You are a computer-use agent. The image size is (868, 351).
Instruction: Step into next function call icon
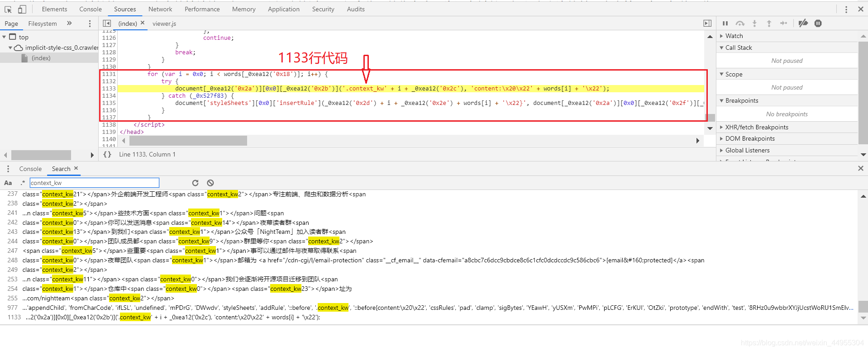tap(754, 23)
